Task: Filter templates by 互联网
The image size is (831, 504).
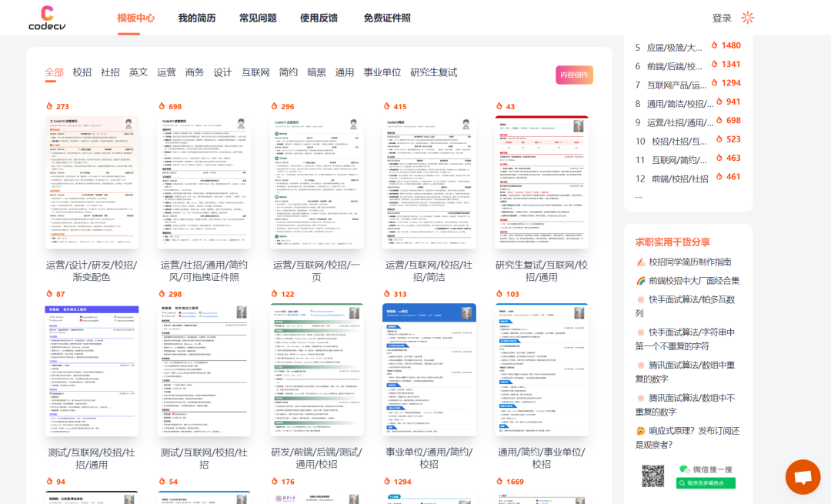Action: 255,72
